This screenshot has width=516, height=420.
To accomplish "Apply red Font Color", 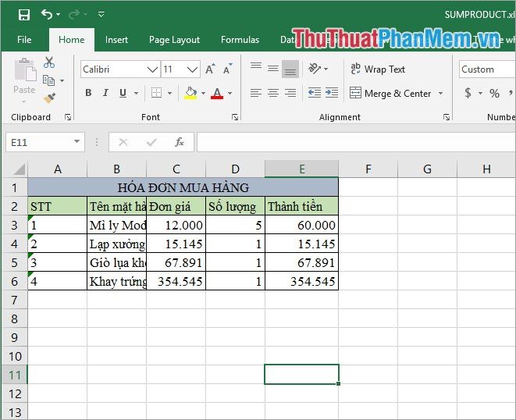I will point(217,93).
